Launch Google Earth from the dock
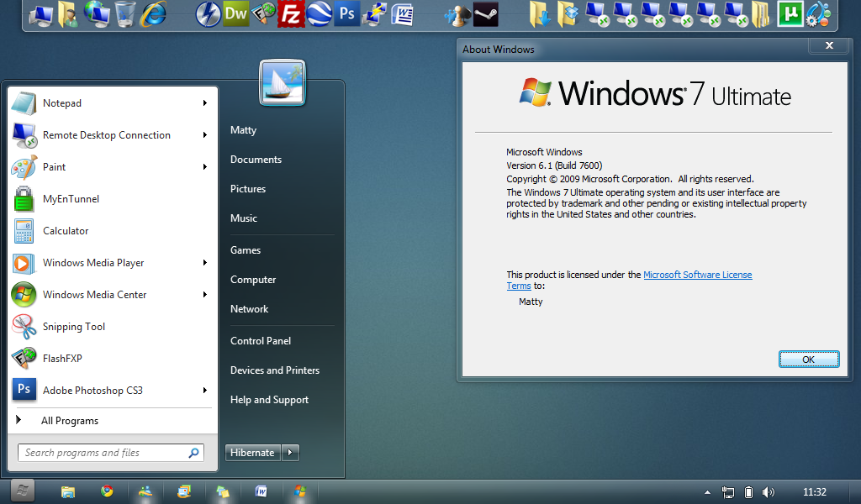 click(x=319, y=13)
